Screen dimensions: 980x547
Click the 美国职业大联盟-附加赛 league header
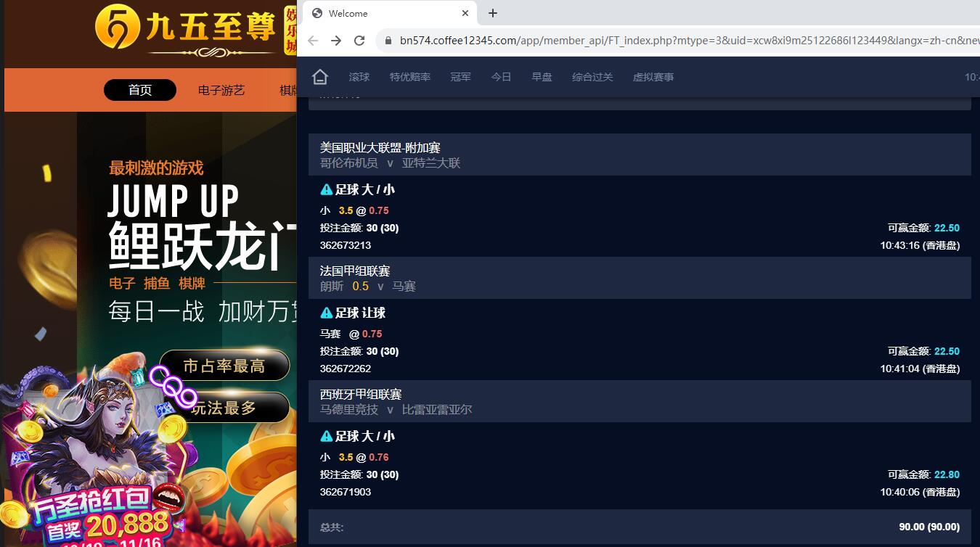click(x=380, y=147)
